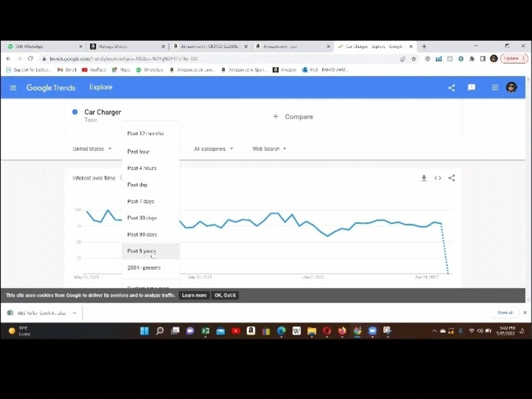Open the taskbar clock and date
The image size is (532, 399).
[x=506, y=331]
